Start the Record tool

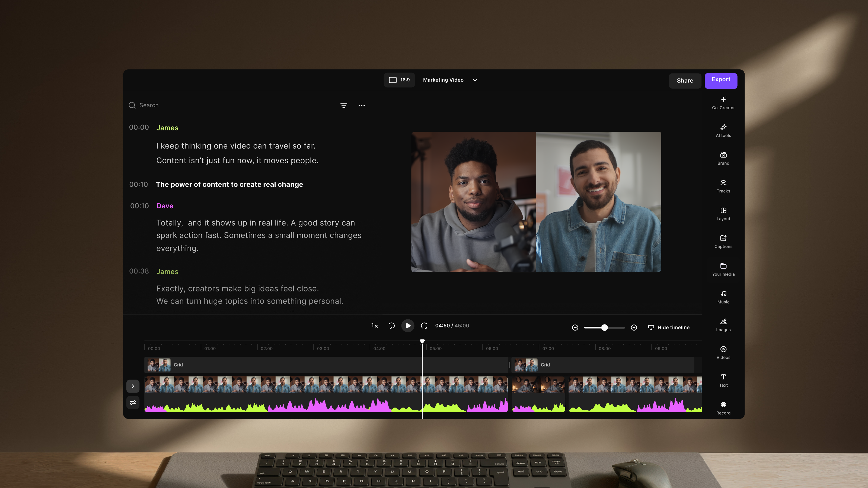click(723, 408)
